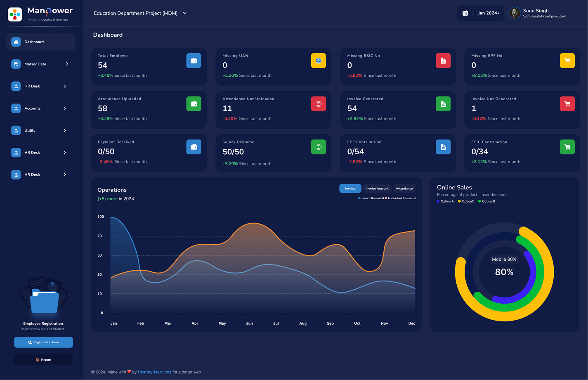Switch to the Attendance chart tab

pos(404,189)
